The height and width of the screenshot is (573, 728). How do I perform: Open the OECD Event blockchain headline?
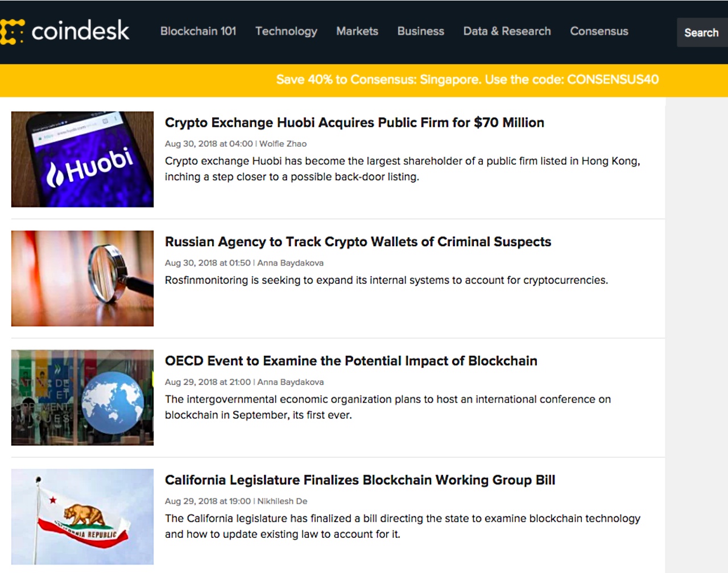351,361
